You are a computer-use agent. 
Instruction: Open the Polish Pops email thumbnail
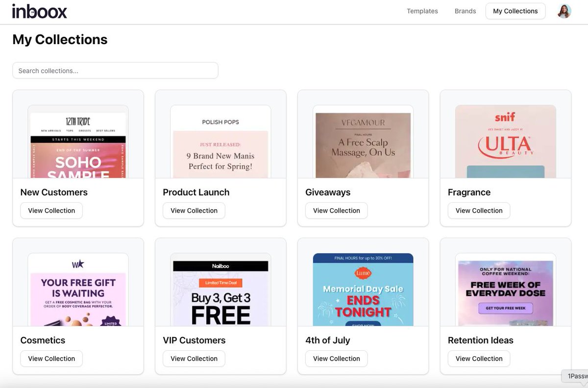[x=220, y=142]
